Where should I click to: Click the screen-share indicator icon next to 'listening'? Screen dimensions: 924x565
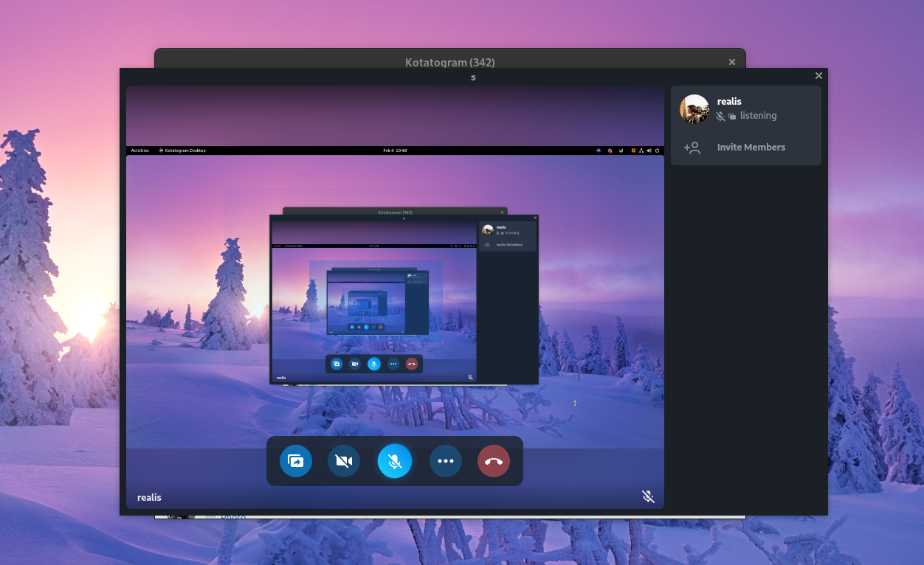731,116
